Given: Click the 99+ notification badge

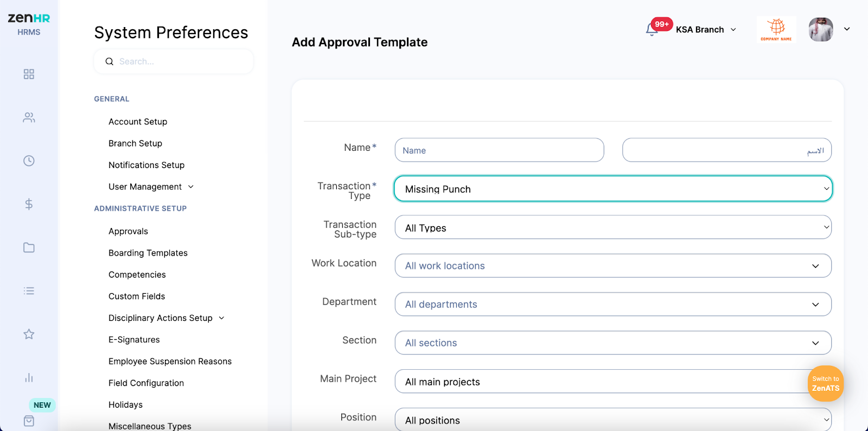Looking at the screenshot, I should (x=662, y=24).
